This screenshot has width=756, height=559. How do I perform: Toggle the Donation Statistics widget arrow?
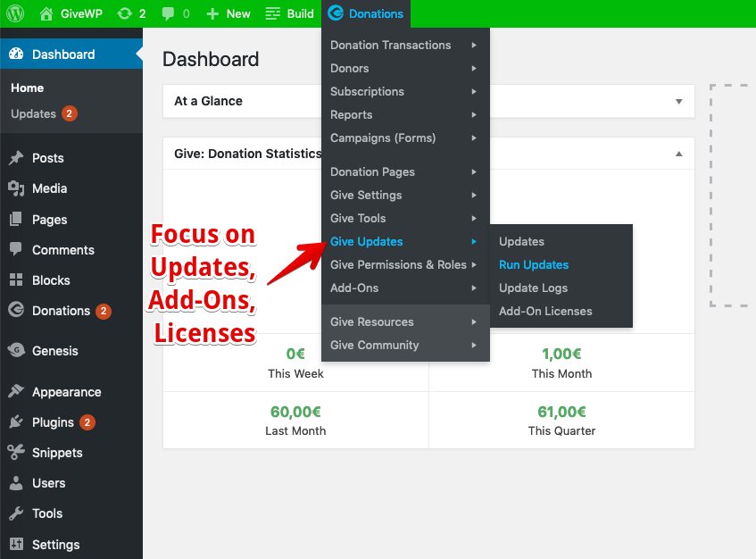pyautogui.click(x=678, y=154)
